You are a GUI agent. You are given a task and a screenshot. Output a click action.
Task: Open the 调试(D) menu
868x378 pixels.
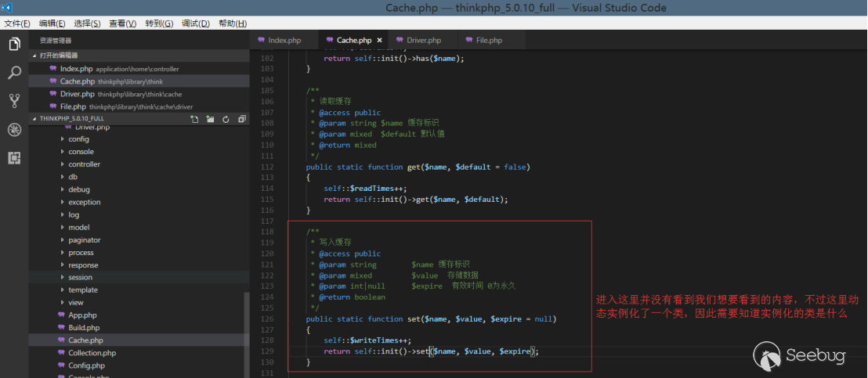tap(196, 23)
